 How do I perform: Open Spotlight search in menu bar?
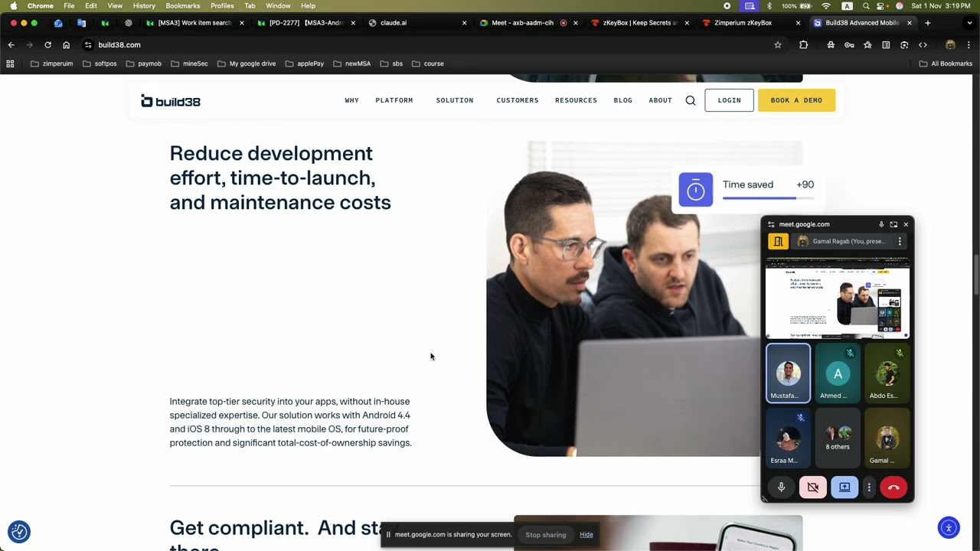[866, 5]
